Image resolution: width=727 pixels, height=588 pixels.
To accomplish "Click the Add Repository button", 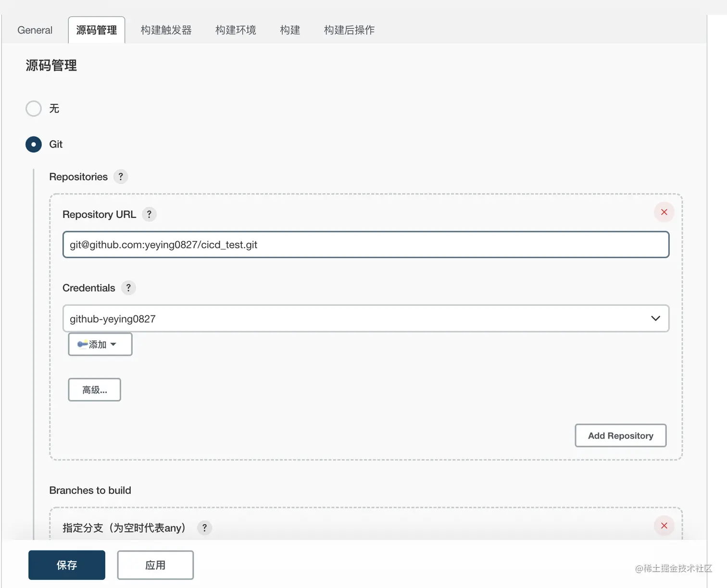I will click(x=620, y=436).
